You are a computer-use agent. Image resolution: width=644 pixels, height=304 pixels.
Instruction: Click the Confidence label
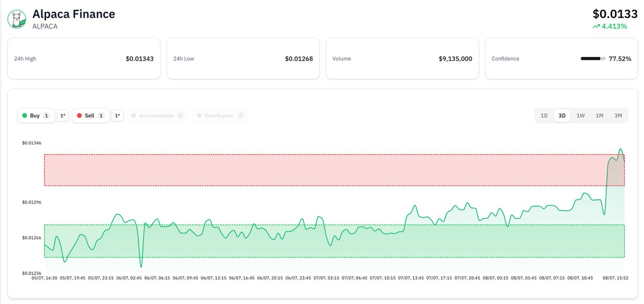pyautogui.click(x=506, y=59)
